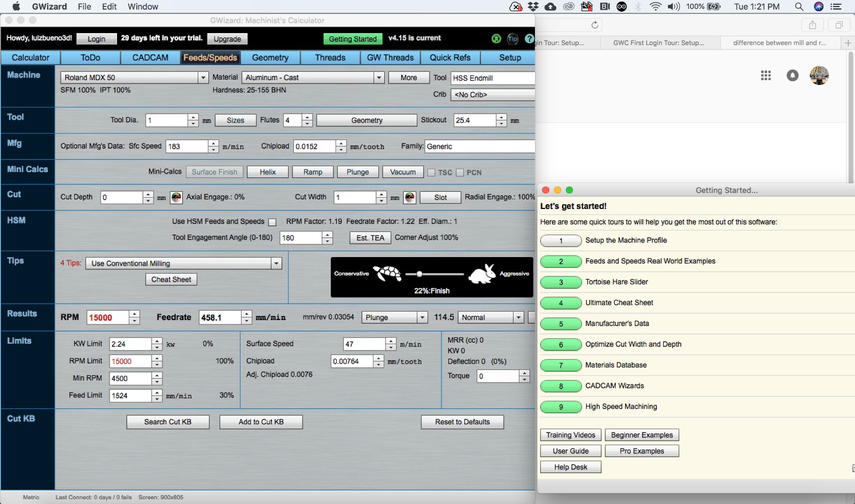This screenshot has width=855, height=504.
Task: Start tour 1 Setup the Machine Profile
Action: [x=561, y=241]
